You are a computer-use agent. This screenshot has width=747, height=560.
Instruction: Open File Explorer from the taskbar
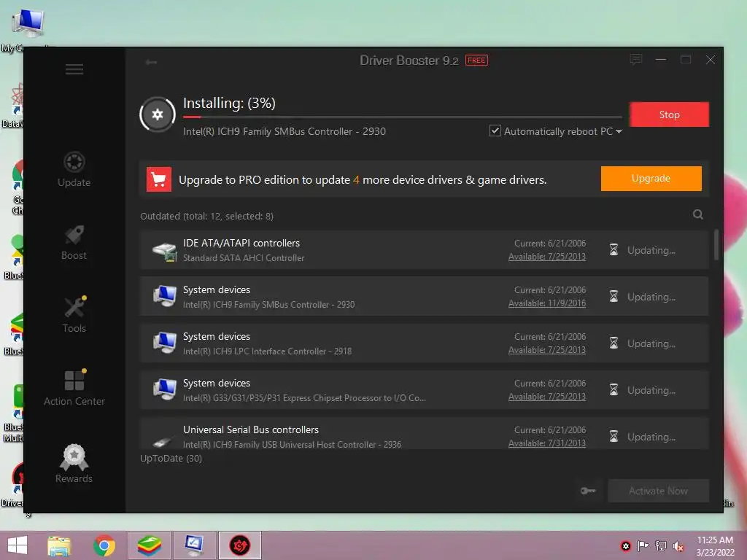point(59,545)
